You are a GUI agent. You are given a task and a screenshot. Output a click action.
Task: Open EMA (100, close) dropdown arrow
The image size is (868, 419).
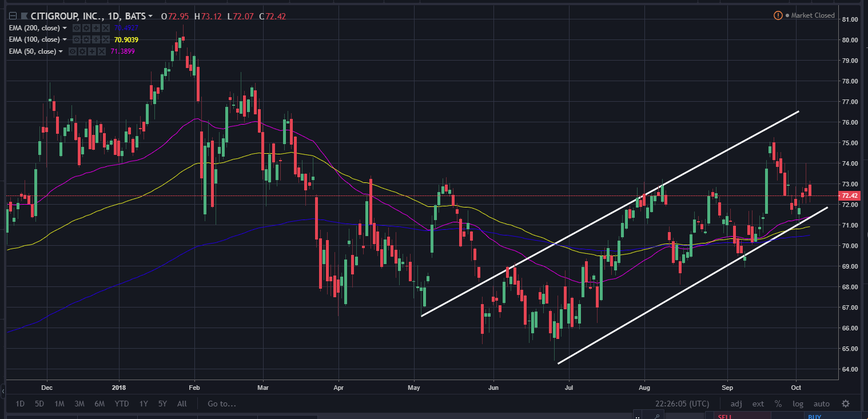click(65, 39)
